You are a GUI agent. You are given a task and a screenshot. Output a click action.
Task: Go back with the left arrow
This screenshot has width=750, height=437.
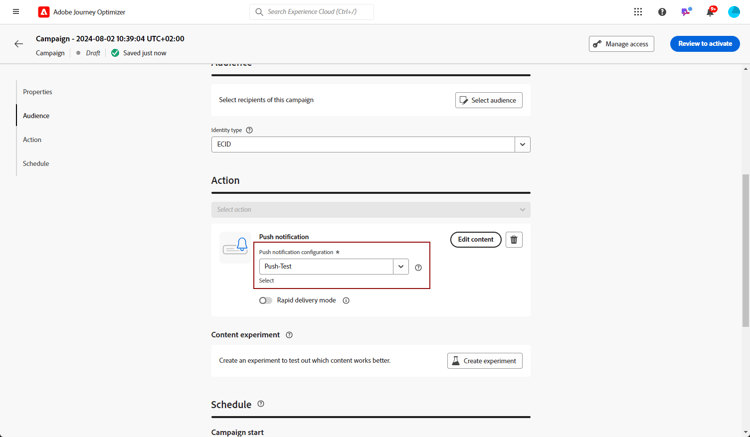(19, 44)
